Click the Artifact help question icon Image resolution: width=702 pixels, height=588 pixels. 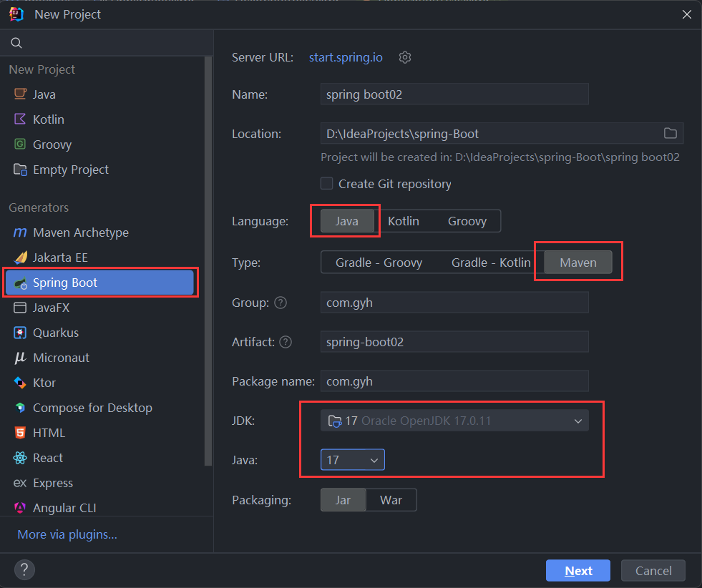(286, 342)
